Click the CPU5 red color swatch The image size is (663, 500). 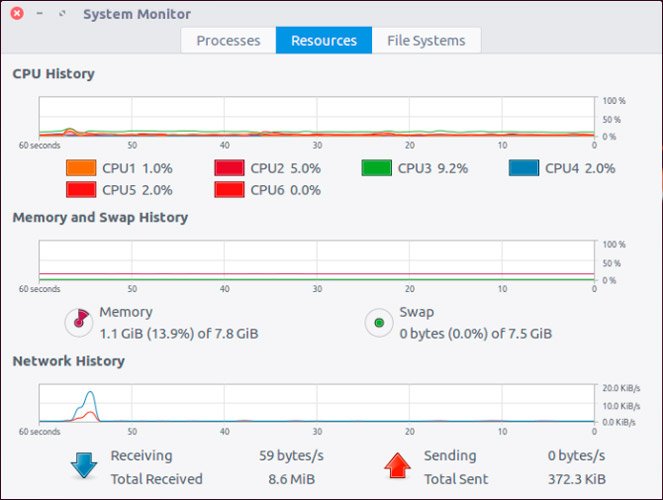(81, 190)
